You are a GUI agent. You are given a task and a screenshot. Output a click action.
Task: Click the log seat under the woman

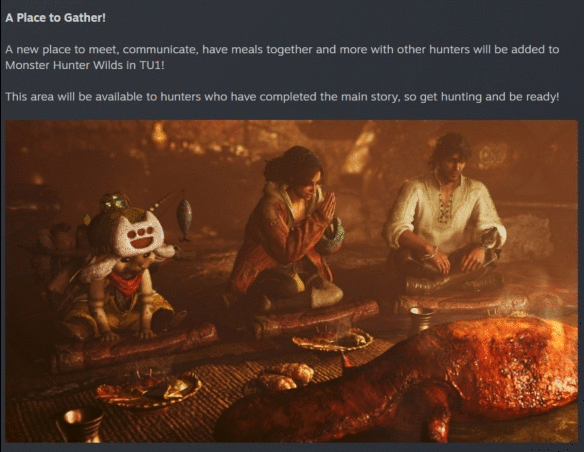[317, 316]
